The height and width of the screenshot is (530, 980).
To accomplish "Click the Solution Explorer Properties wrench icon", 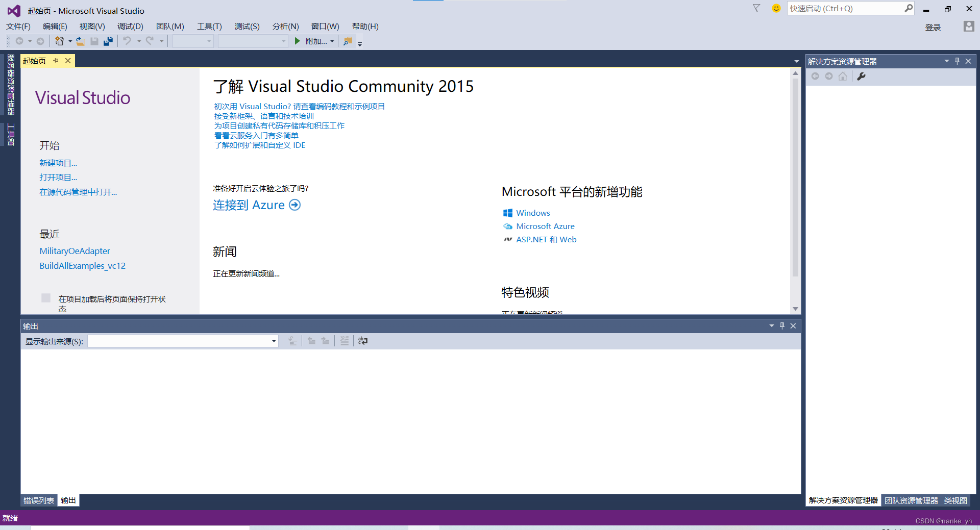I will [861, 76].
